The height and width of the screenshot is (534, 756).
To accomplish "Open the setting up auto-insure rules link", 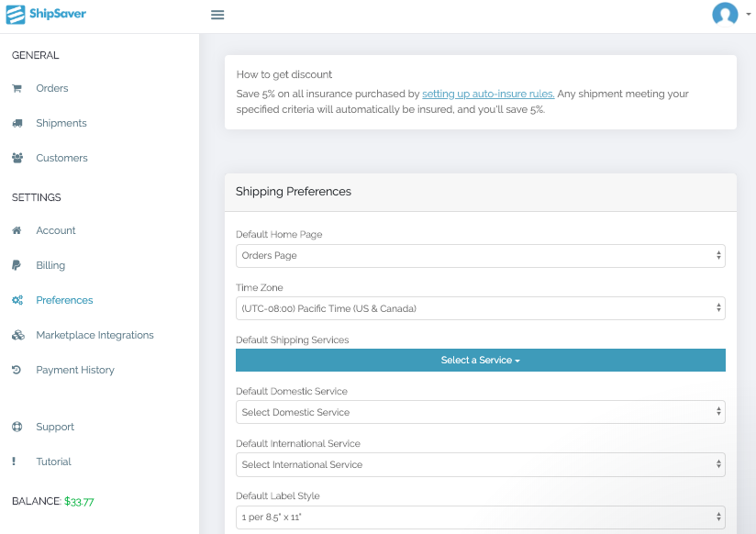I will pyautogui.click(x=488, y=94).
